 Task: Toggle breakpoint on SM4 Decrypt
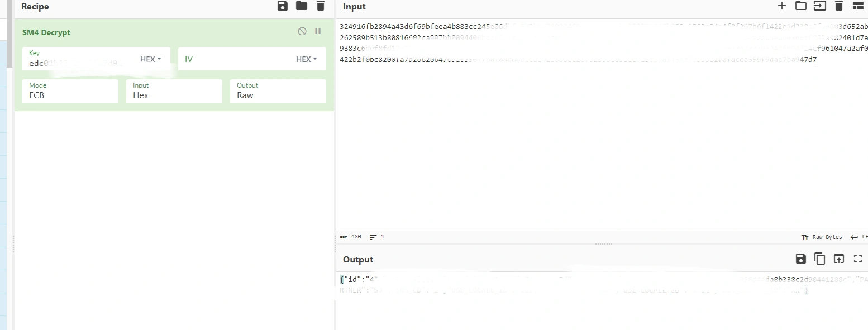coord(318,32)
